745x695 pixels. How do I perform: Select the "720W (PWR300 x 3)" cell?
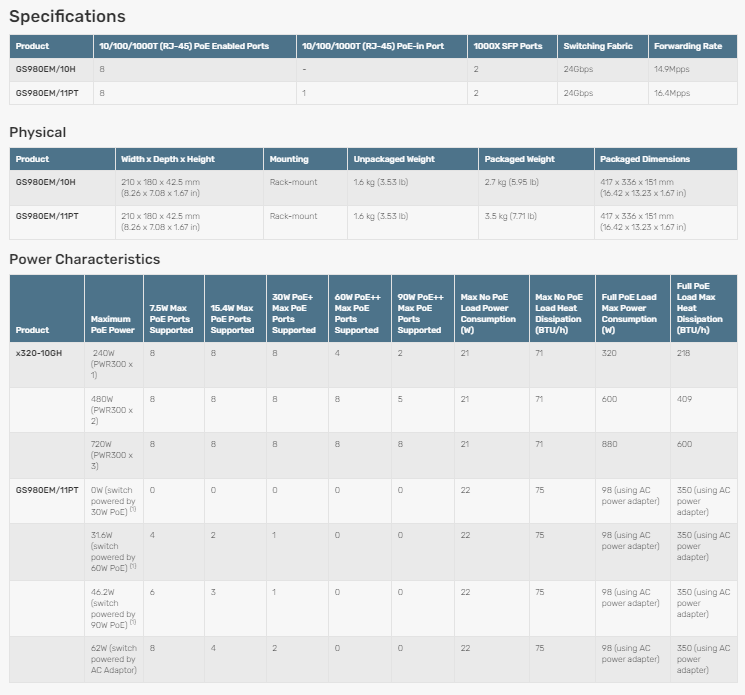tap(112, 455)
